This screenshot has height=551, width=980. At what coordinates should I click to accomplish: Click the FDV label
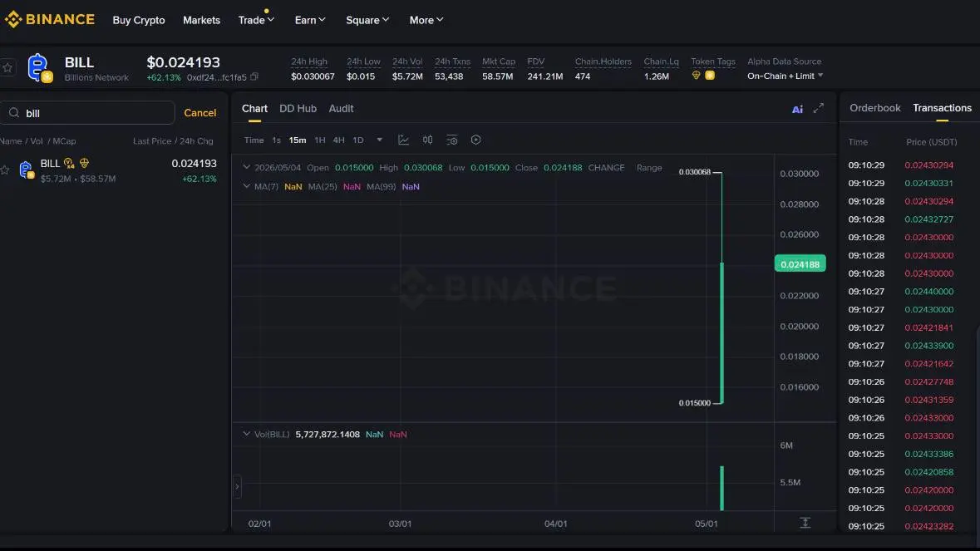[x=535, y=61]
